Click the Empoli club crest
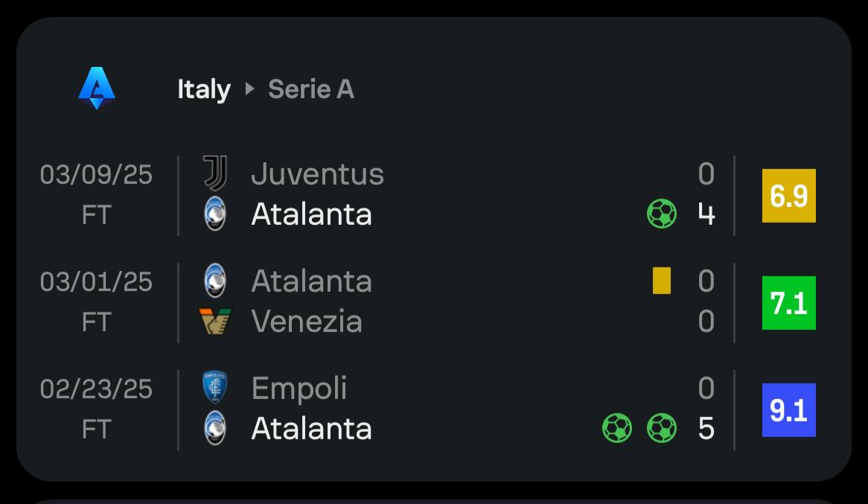This screenshot has height=504, width=868. [x=215, y=388]
